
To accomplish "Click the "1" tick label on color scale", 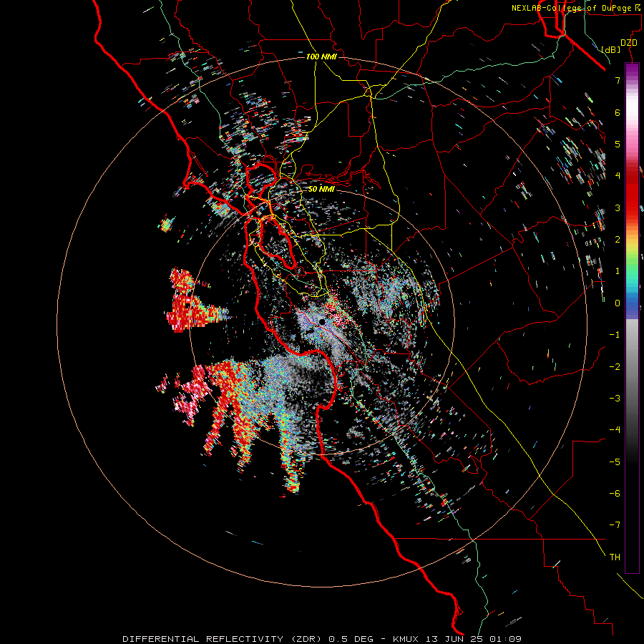I will click(618, 271).
